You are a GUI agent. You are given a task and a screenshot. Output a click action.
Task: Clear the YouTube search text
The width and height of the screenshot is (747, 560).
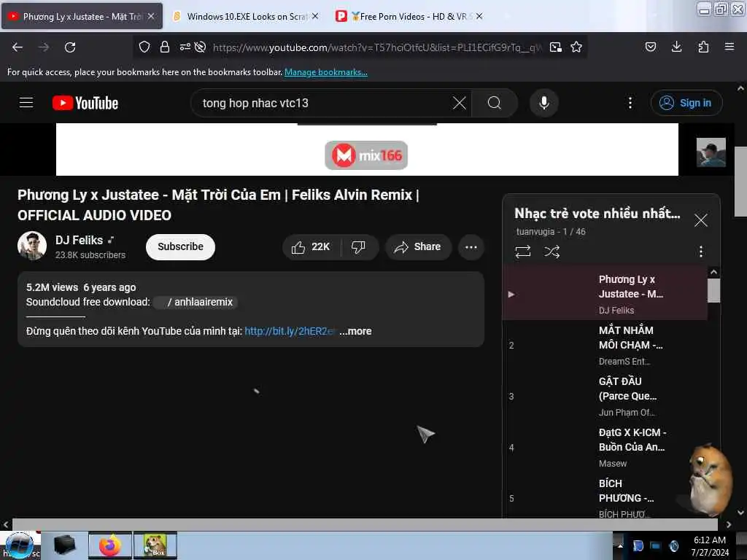(x=460, y=103)
